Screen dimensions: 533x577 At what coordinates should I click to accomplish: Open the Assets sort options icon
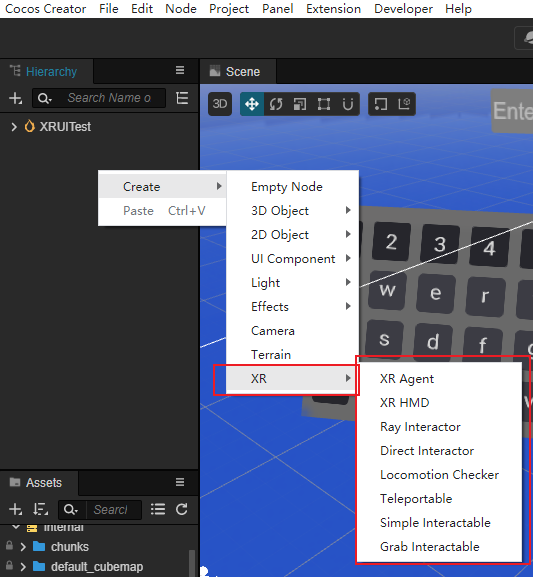point(40,510)
